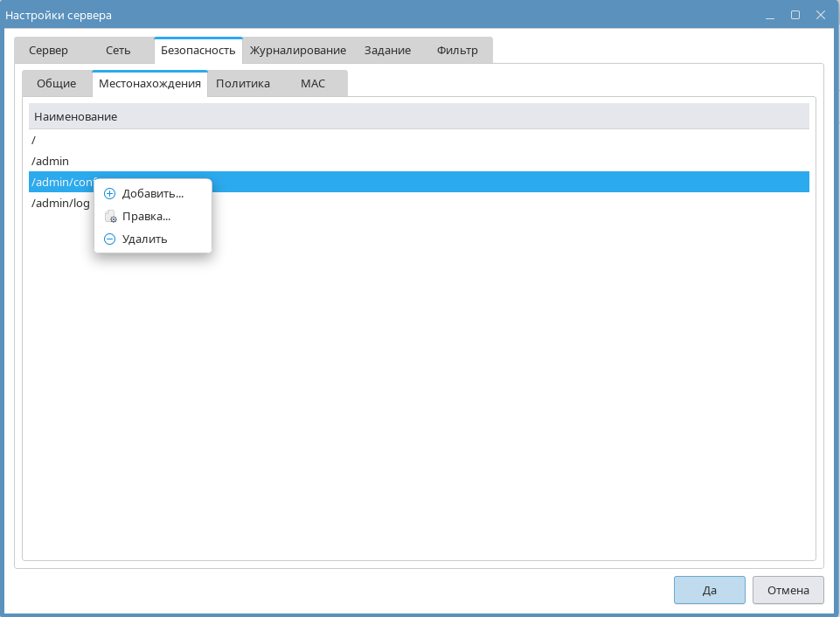
Task: Switch to the Политика sub-tab
Action: pos(242,84)
